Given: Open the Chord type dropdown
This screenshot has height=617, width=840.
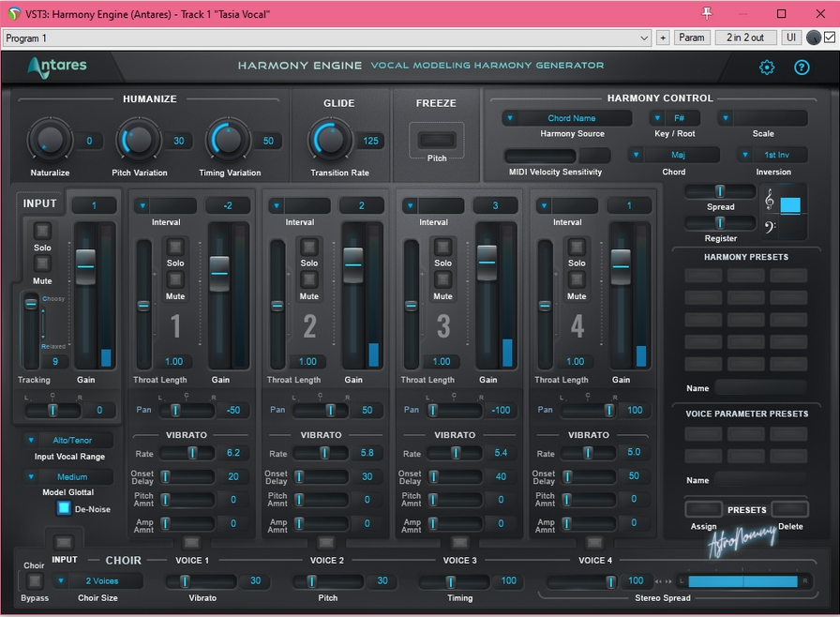Looking at the screenshot, I should click(x=673, y=155).
